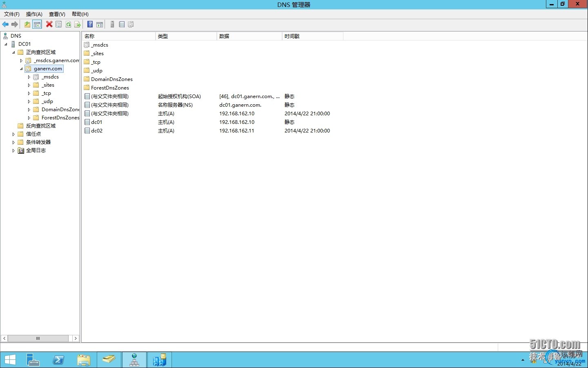Viewport: 588px width, 368px height.
Task: Click the tree pane scroll-right arrow
Action: pyautogui.click(x=76, y=339)
